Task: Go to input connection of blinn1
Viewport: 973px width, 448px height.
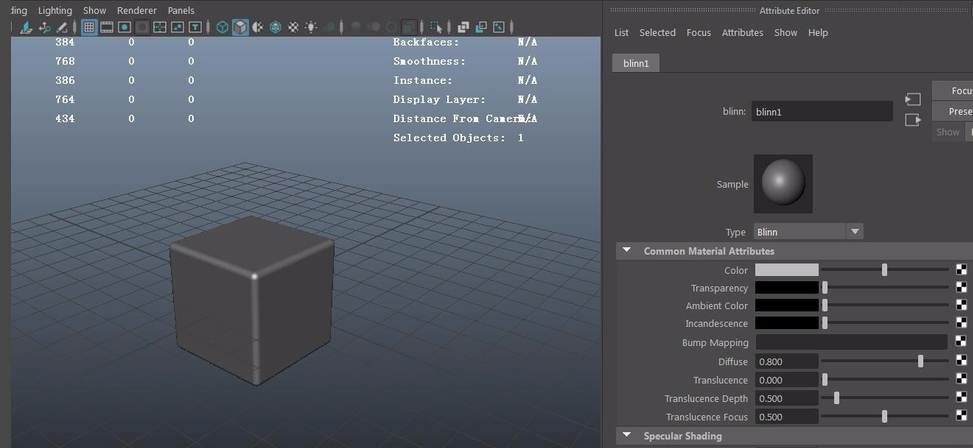Action: [x=912, y=100]
